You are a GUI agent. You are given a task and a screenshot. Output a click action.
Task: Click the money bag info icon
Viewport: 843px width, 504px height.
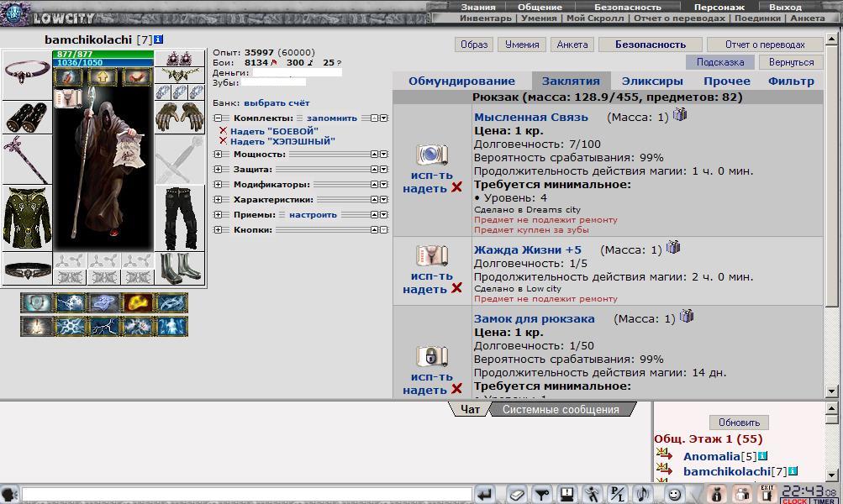pos(717,494)
